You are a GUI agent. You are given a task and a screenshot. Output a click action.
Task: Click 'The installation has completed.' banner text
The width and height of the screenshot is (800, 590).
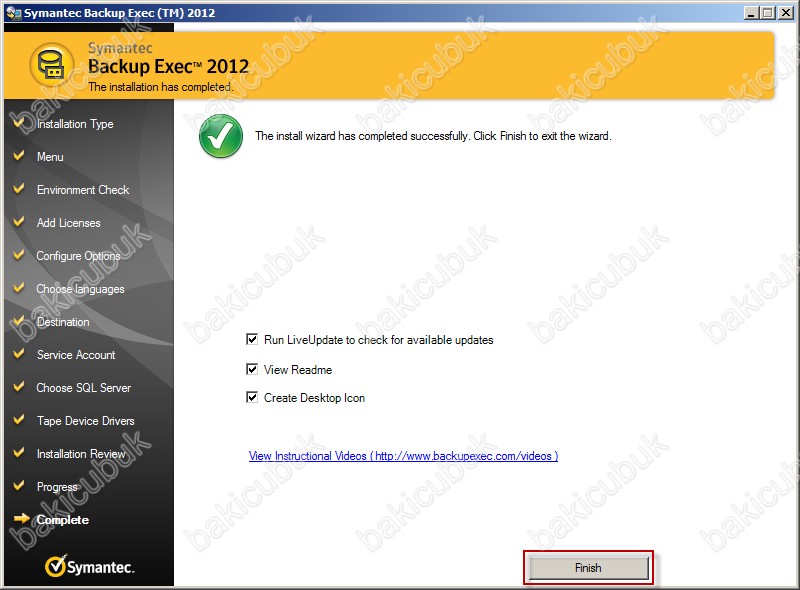tap(160, 87)
